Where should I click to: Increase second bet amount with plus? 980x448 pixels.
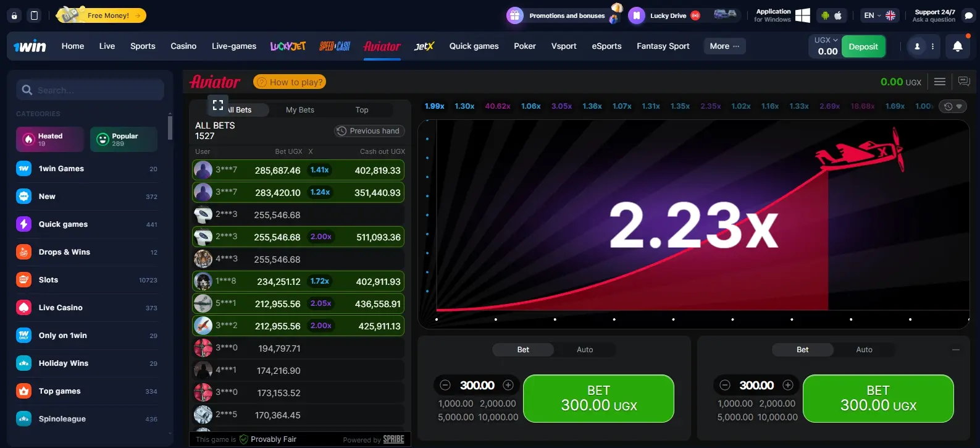(788, 385)
